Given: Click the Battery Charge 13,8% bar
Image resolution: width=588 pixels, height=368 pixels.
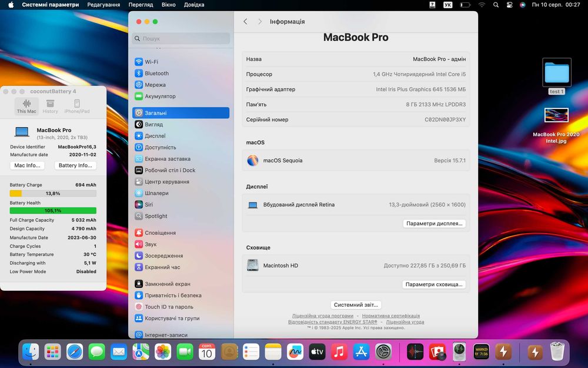Looking at the screenshot, I should tap(53, 193).
